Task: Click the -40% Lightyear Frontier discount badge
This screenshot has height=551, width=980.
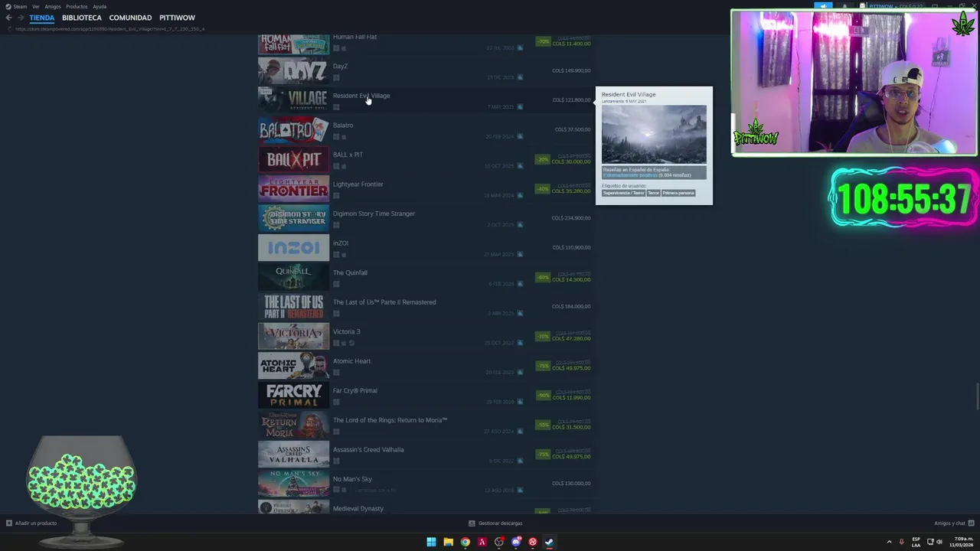Action: pos(543,188)
